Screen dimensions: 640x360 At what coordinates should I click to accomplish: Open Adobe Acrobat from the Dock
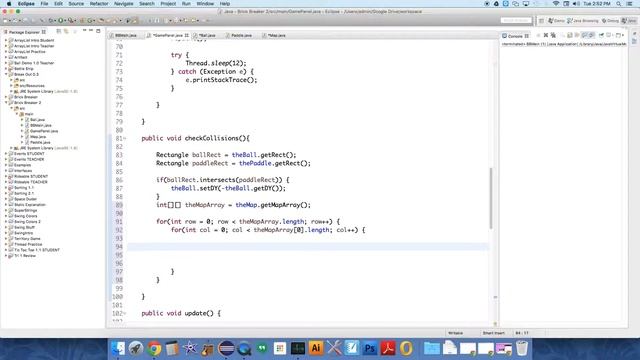[x=388, y=348]
